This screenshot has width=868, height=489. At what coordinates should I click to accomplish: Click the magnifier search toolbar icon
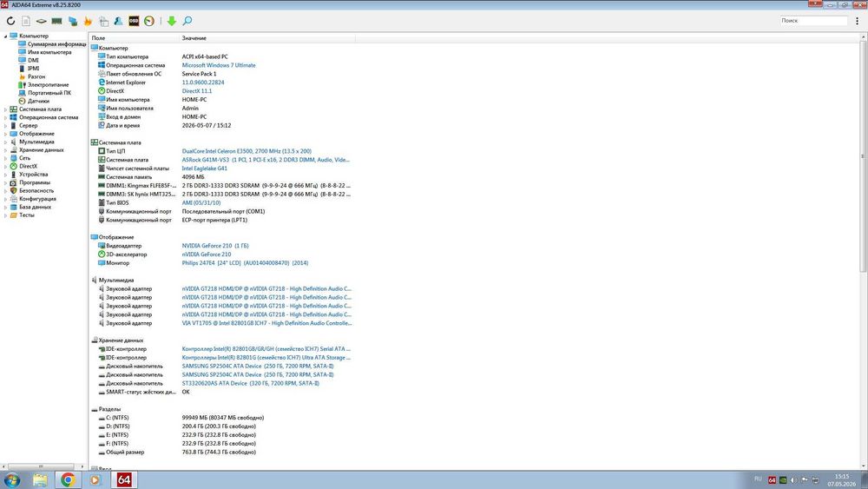coord(187,21)
